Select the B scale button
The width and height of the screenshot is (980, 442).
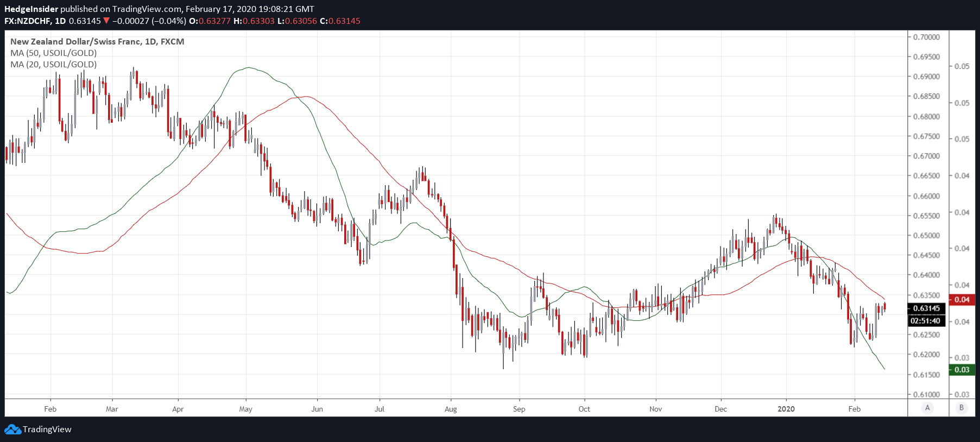pyautogui.click(x=962, y=408)
